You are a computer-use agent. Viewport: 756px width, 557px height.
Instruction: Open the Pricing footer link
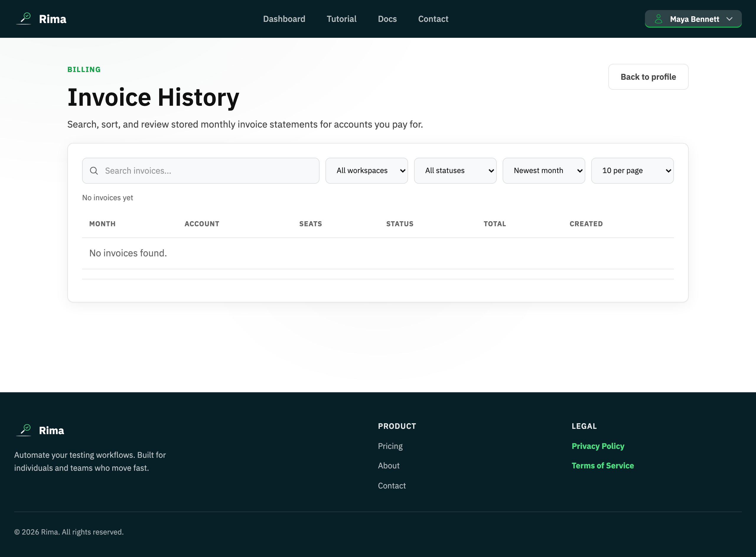point(390,446)
